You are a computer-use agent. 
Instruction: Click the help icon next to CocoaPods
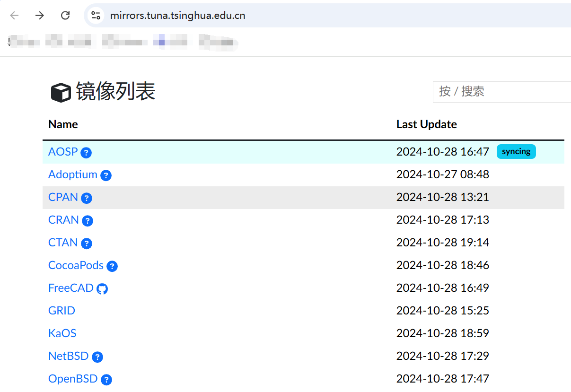(x=112, y=266)
